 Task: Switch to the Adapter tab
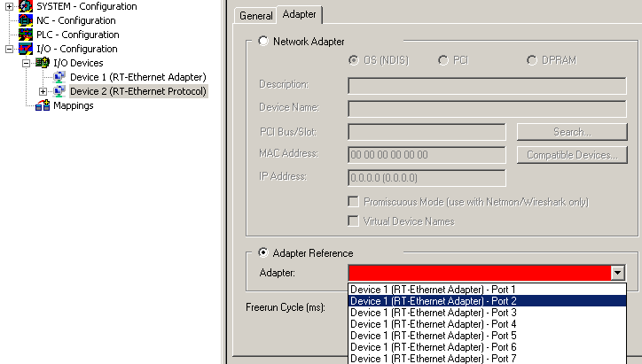click(300, 14)
